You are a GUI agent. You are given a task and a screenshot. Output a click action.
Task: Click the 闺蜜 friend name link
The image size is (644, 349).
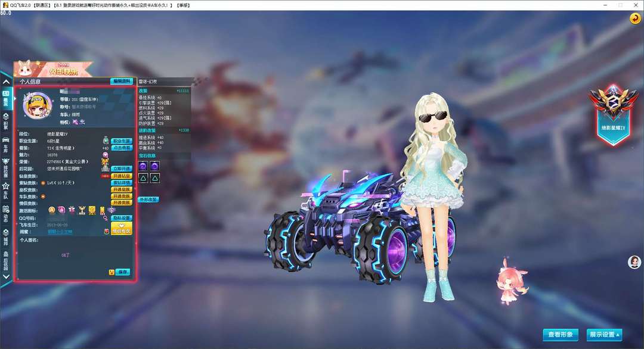[60, 232]
